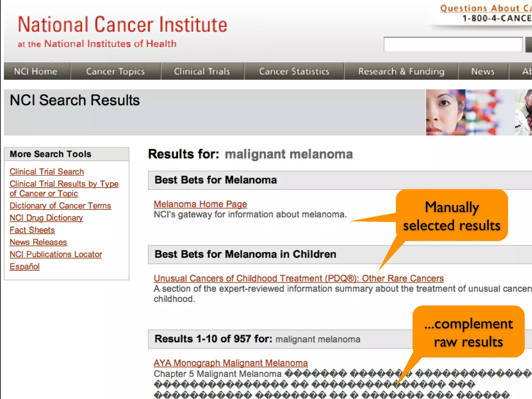The width and height of the screenshot is (532, 399).
Task: Click the News Releases link
Action: tap(38, 242)
